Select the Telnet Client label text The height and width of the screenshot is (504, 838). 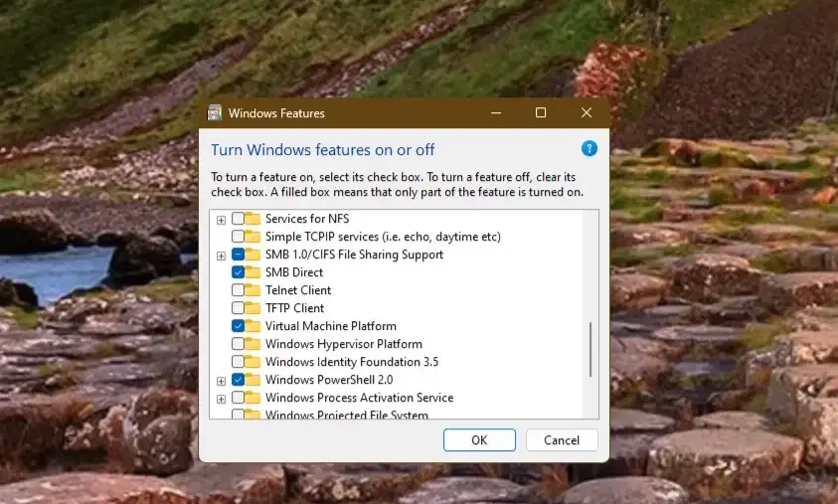coord(298,290)
